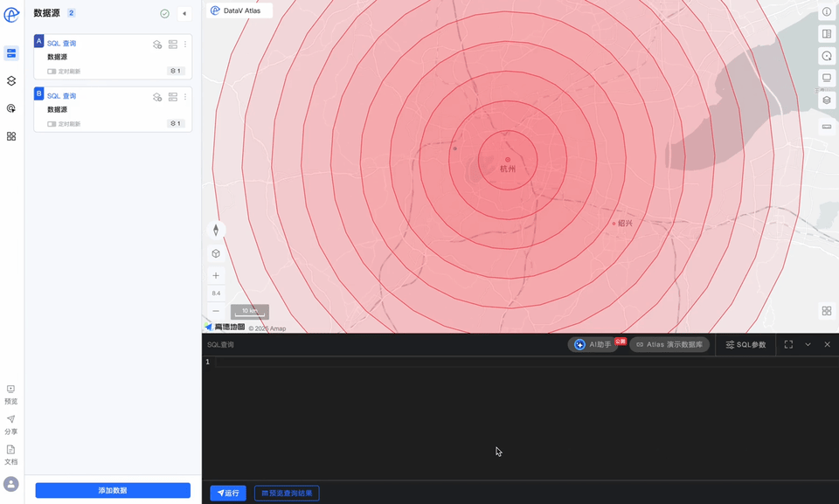Toggle 定时刷新 for data source B
Image resolution: width=839 pixels, height=504 pixels.
(x=52, y=123)
